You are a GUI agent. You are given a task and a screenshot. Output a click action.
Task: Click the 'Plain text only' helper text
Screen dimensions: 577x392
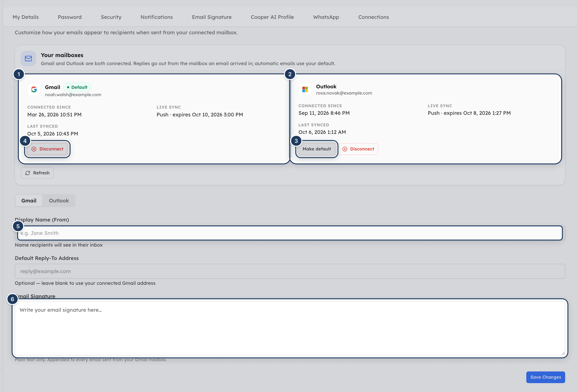91,360
